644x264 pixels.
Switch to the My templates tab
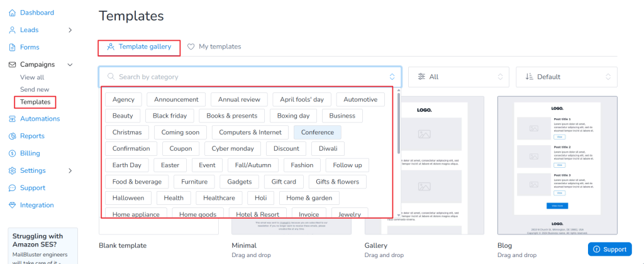coord(214,47)
